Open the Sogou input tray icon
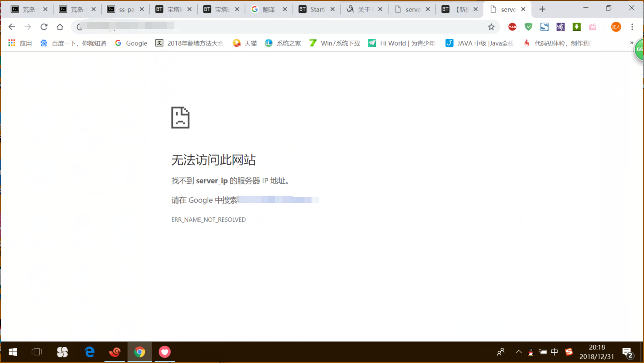The image size is (644, 363). tap(569, 352)
